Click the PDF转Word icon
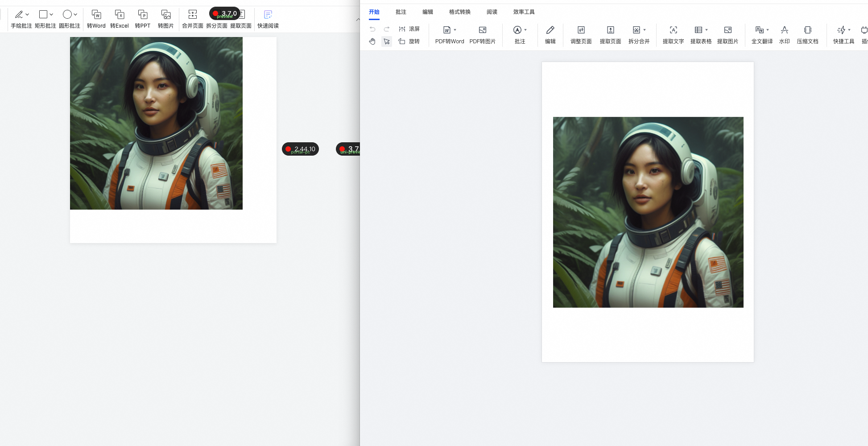This screenshot has width=868, height=446. [447, 30]
